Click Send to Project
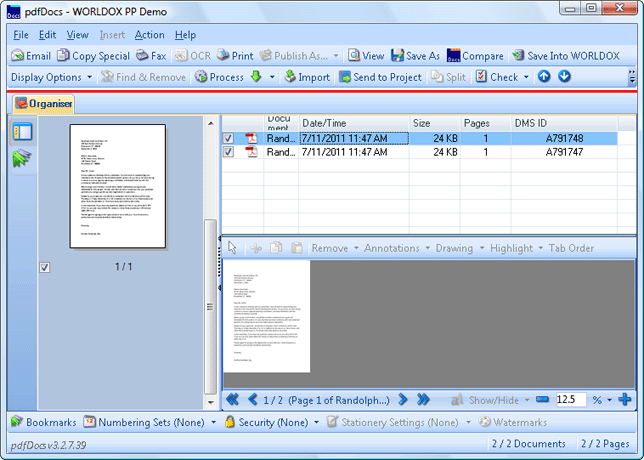 (380, 77)
